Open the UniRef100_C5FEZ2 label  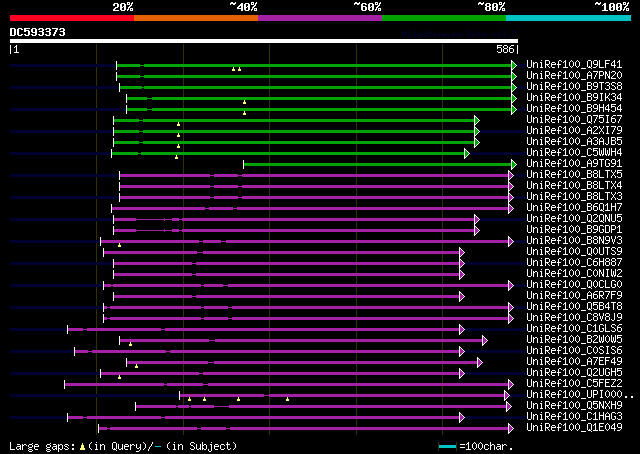[574, 384]
